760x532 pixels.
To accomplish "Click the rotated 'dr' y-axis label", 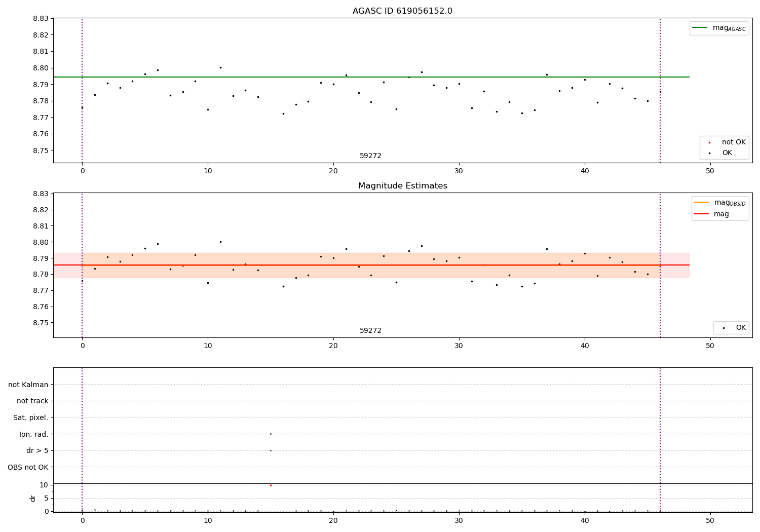I will coord(33,498).
